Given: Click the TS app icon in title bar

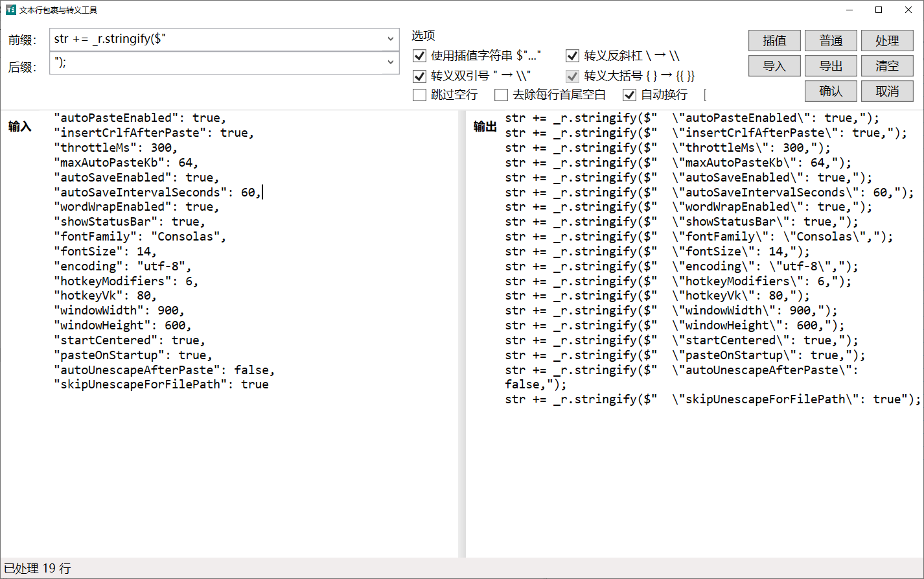Looking at the screenshot, I should click(10, 10).
